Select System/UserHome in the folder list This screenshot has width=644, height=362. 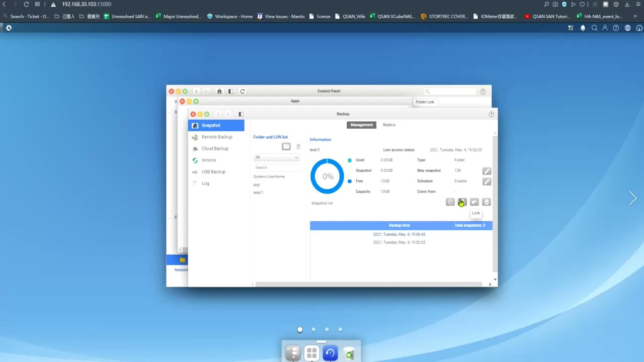pyautogui.click(x=269, y=176)
